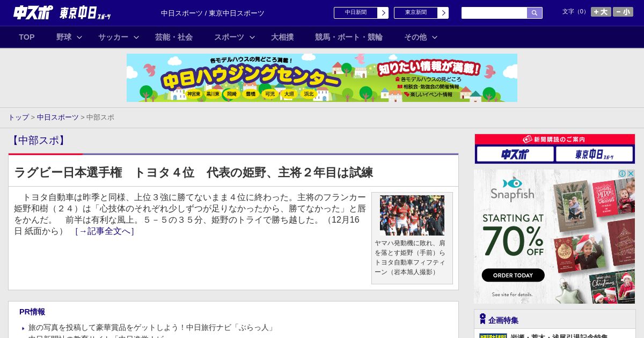Click the 東京中日スポーツ subscription button in sidebar
The image size is (644, 338).
click(595, 154)
